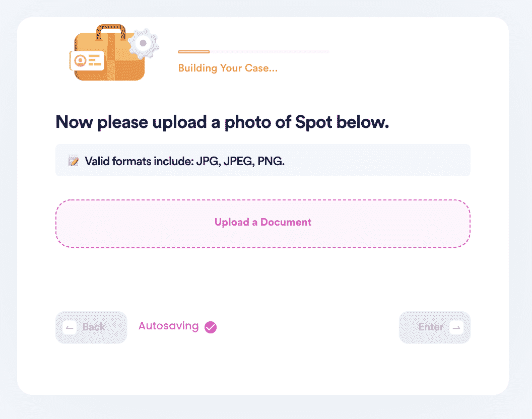Screen dimensions: 532x419
Task: Click the Autosaving status text
Action: click(x=169, y=326)
